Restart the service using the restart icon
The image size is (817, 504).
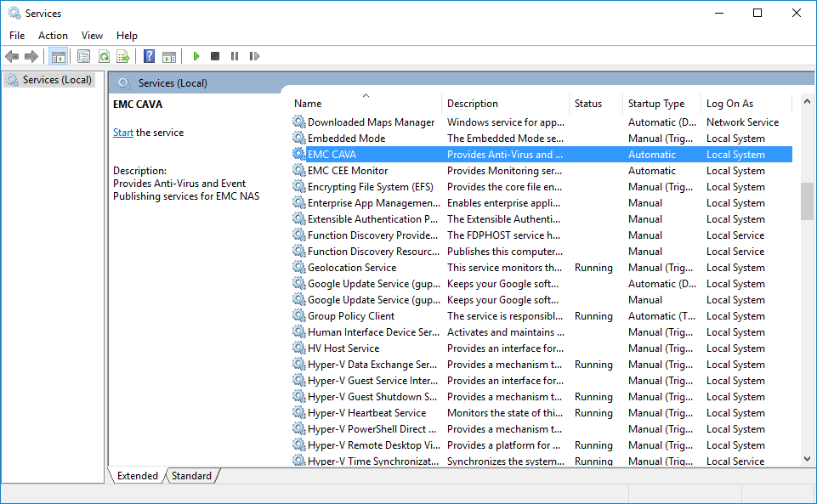tap(253, 56)
